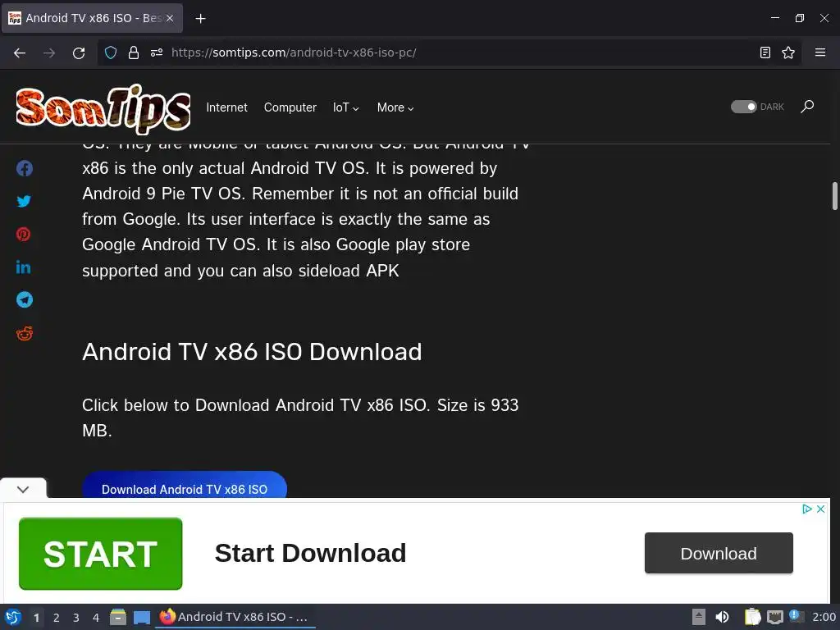Viewport: 840px width, 630px height.
Task: Open the Internet menu item
Action: coord(226,107)
